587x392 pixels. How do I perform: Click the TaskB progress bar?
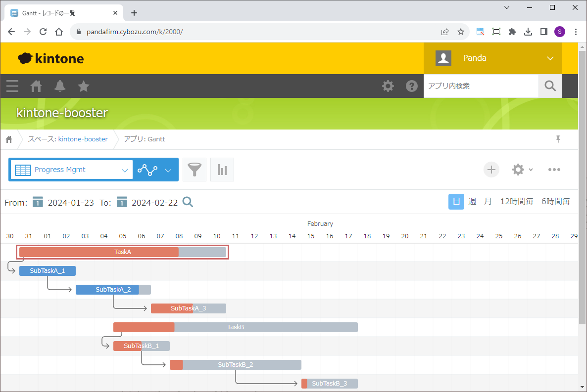[x=236, y=327]
